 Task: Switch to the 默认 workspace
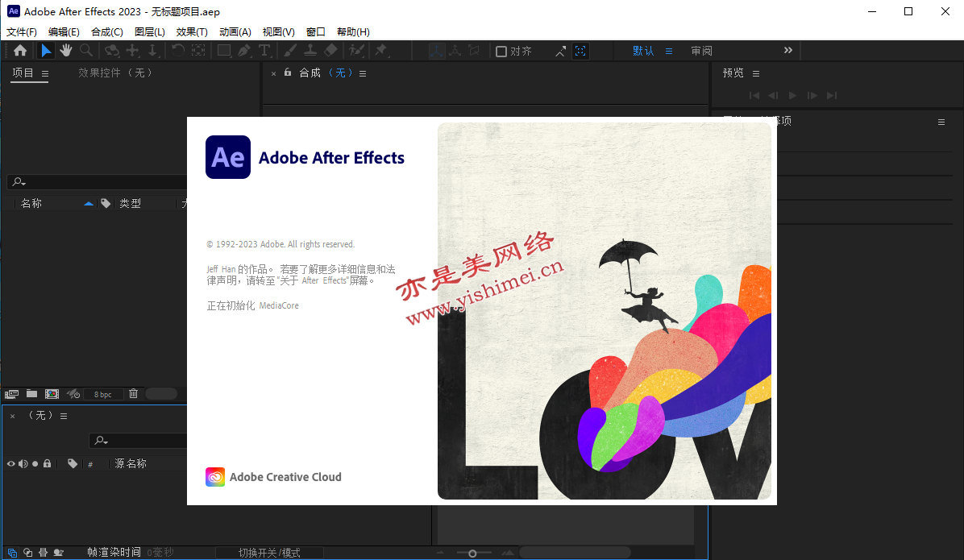pyautogui.click(x=643, y=51)
